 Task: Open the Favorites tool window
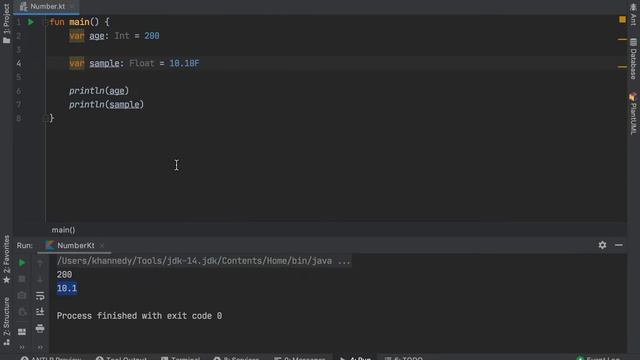coord(6,259)
